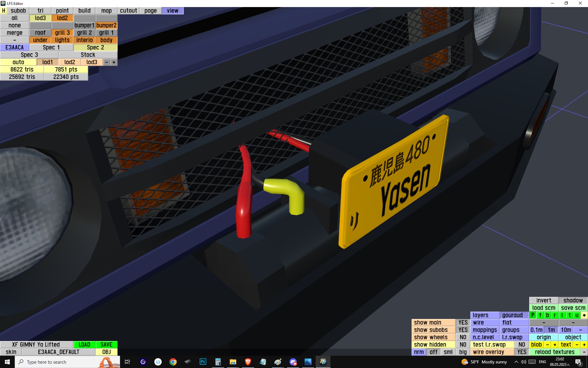Click the green SAVE button
The width and height of the screenshot is (588, 368).
pos(106,344)
